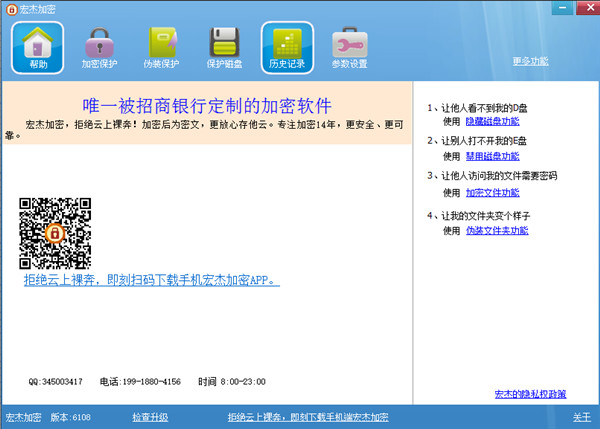Open the 关于 link
The image size is (600, 429).
(582, 417)
